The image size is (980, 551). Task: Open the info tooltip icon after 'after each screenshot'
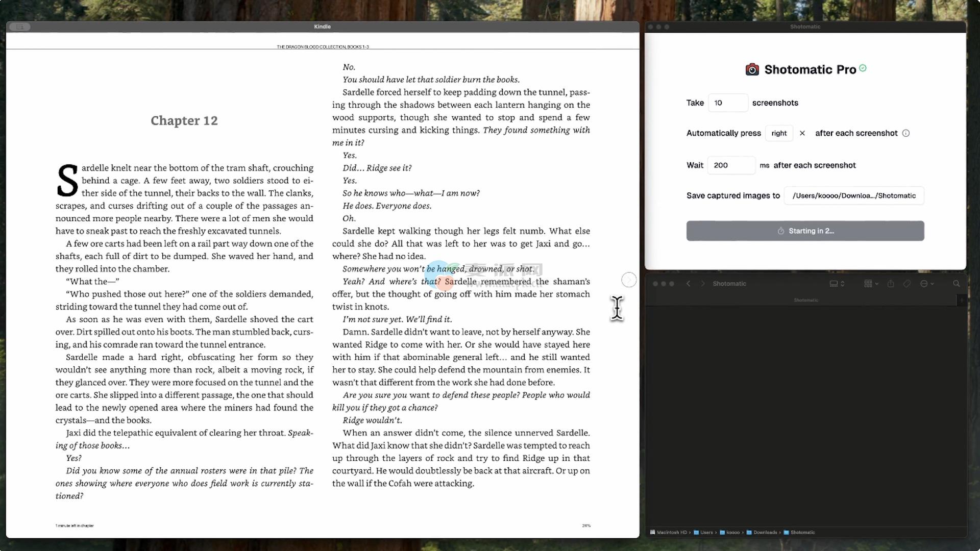tap(906, 133)
